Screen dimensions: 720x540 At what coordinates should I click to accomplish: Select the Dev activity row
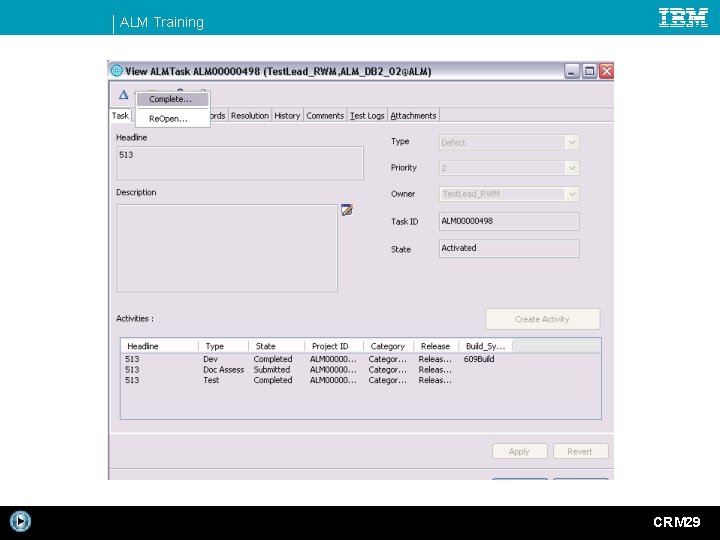click(x=360, y=359)
